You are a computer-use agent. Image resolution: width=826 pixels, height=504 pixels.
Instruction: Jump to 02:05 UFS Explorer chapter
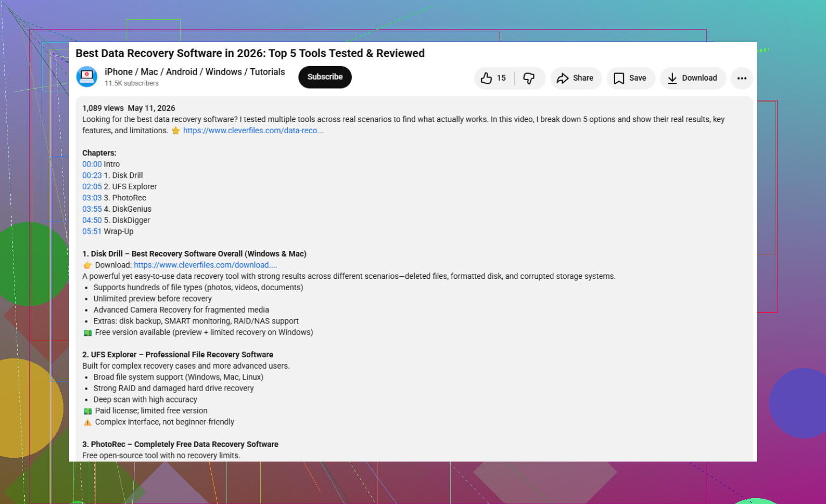[92, 187]
